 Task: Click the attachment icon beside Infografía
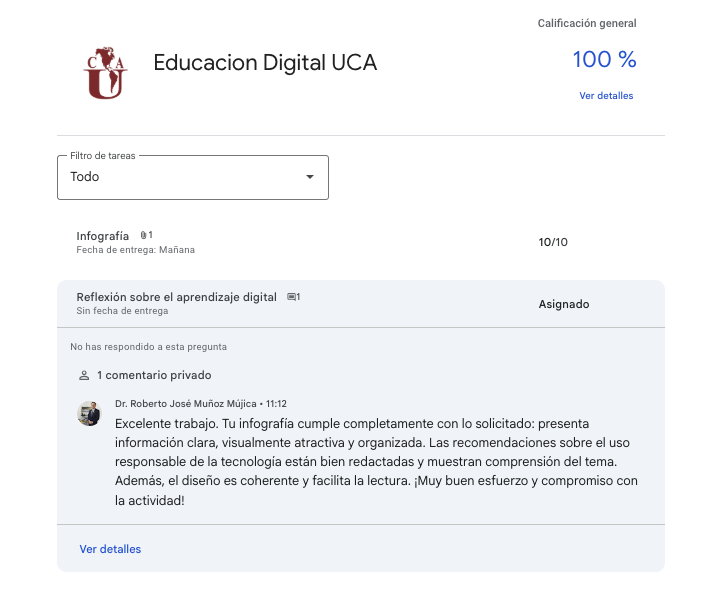click(x=143, y=235)
